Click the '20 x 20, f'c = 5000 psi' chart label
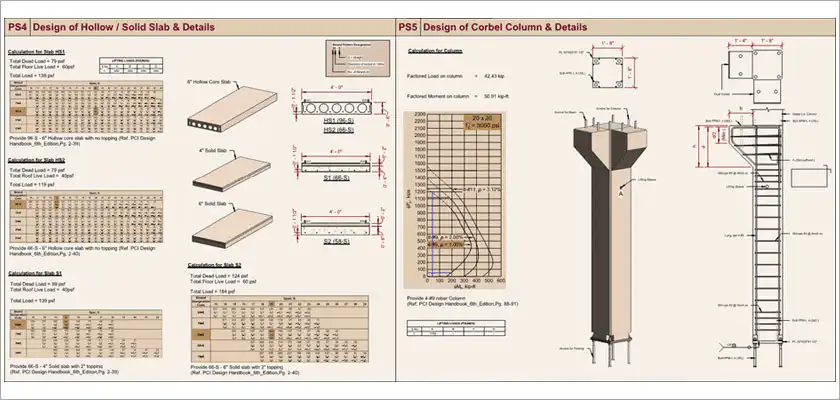Screen dimensions: 840x400 point(482,122)
